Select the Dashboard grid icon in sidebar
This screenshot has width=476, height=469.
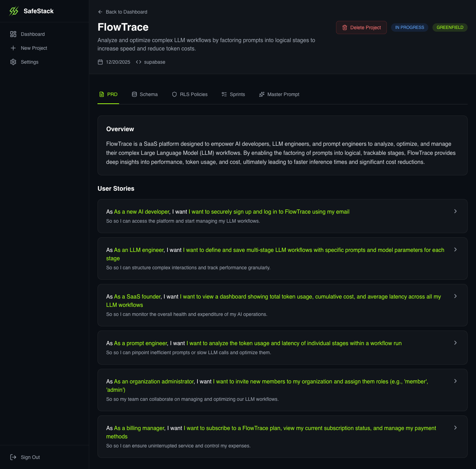pos(13,34)
